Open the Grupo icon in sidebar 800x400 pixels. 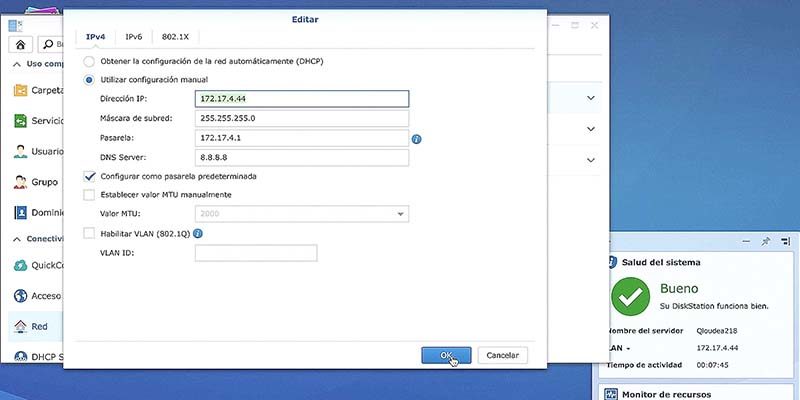click(20, 182)
